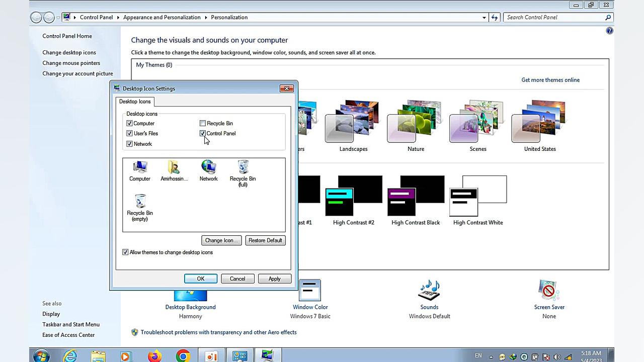Open Ease of Access Center link
The width and height of the screenshot is (644, 362).
(68, 335)
